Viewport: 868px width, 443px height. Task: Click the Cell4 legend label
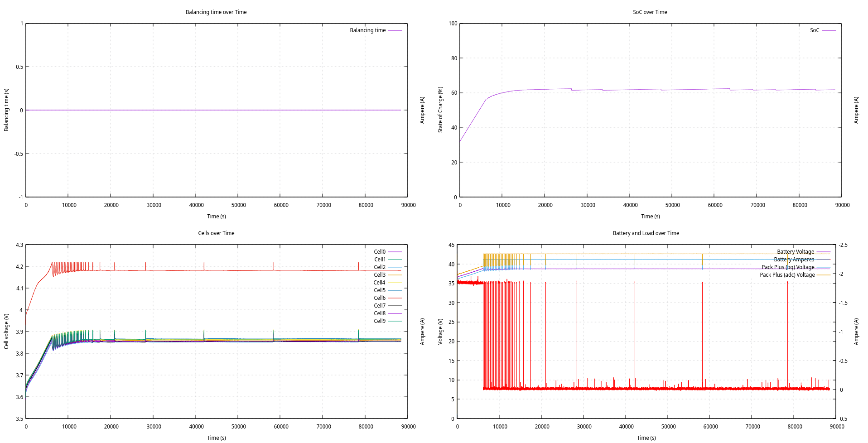coord(380,283)
